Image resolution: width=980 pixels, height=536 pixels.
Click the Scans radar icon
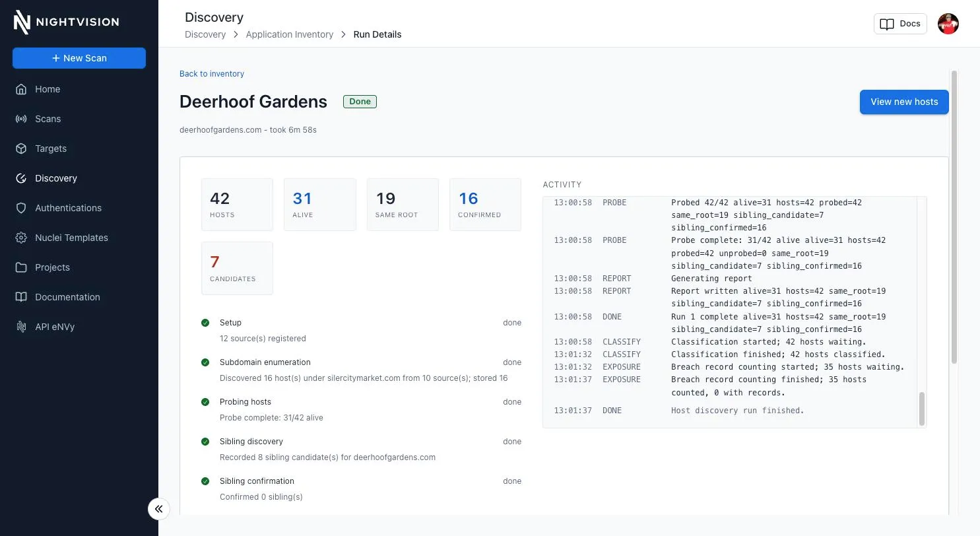click(x=21, y=119)
